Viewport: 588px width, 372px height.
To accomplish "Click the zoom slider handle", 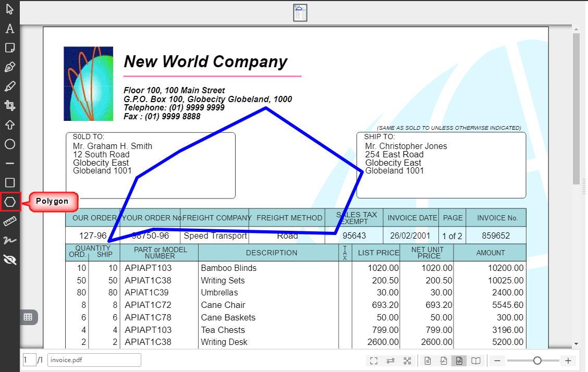I will (x=537, y=361).
